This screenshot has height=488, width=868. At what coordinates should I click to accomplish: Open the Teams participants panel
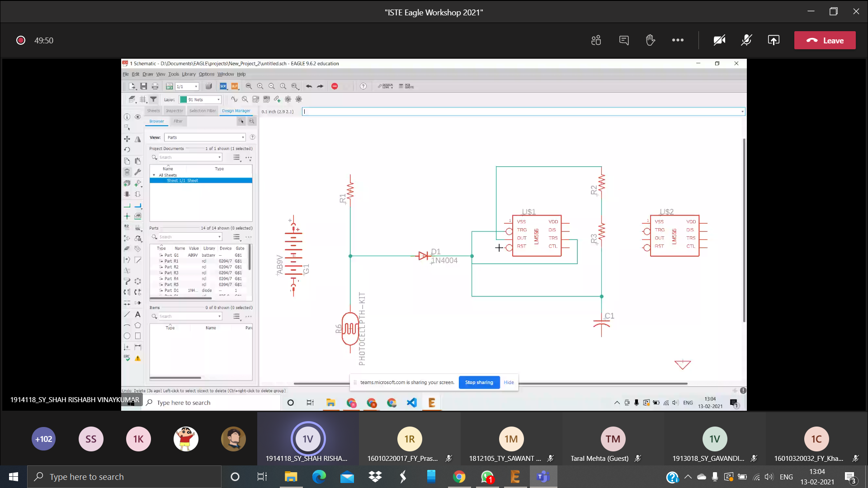(596, 40)
